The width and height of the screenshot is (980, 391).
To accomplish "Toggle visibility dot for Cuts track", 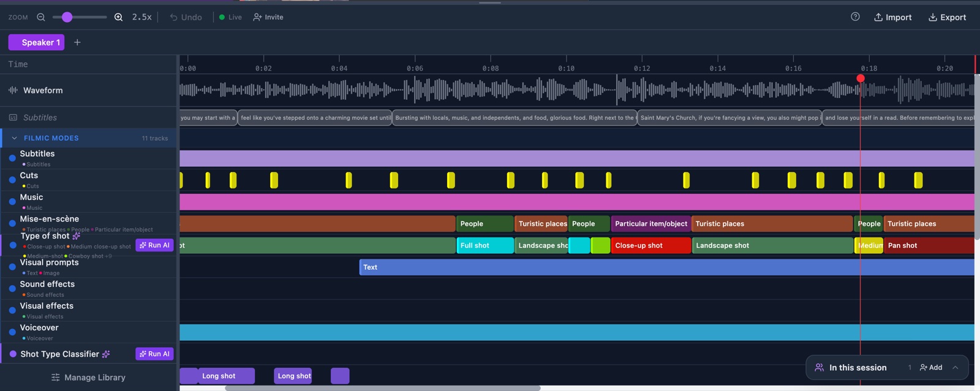I will pyautogui.click(x=12, y=180).
